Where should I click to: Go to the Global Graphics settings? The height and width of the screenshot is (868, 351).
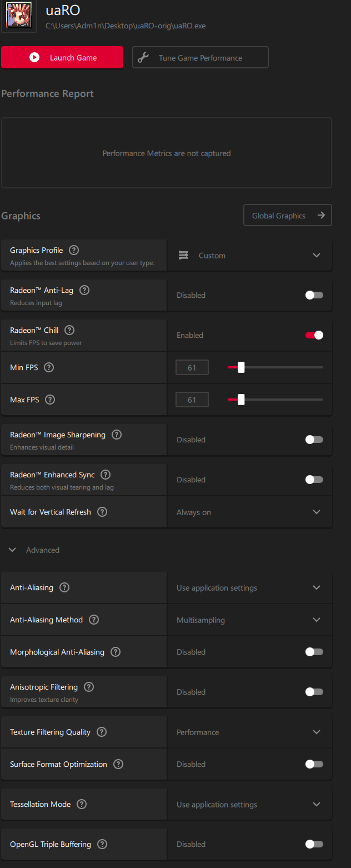tap(288, 216)
